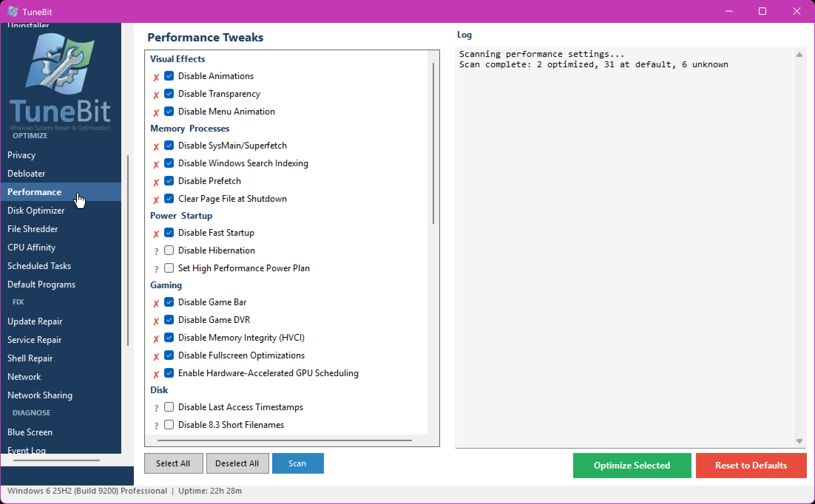Open Network section in sidebar

coord(61,377)
